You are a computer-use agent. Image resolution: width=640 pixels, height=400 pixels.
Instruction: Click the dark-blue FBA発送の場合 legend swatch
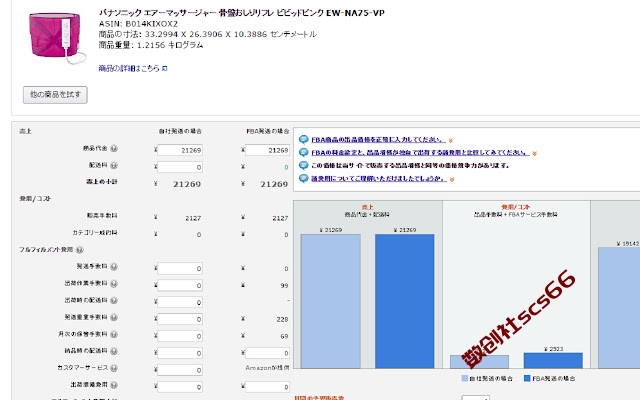click(x=527, y=378)
